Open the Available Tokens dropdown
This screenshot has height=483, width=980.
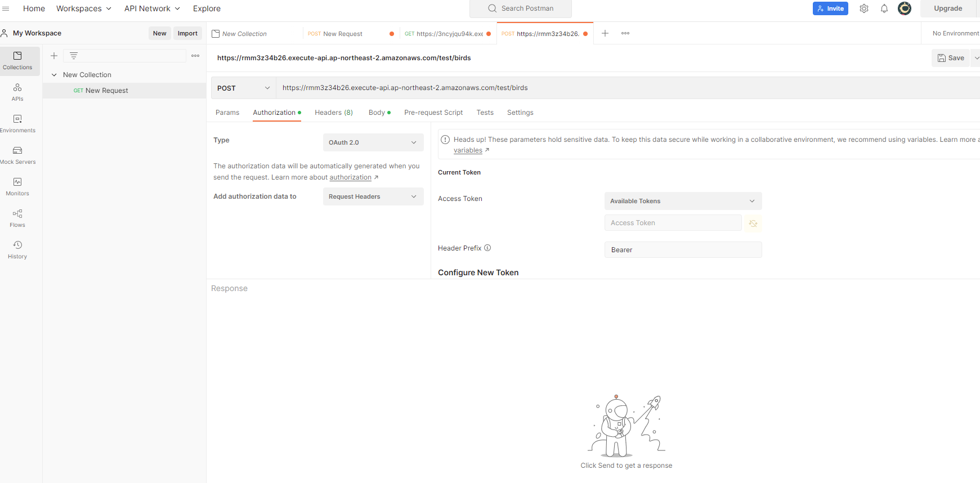click(x=683, y=201)
